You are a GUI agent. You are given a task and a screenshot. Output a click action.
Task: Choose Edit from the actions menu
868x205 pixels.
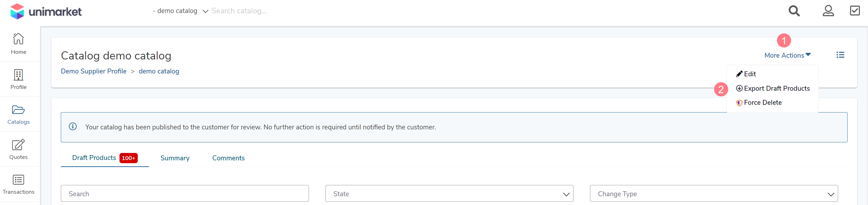click(746, 74)
